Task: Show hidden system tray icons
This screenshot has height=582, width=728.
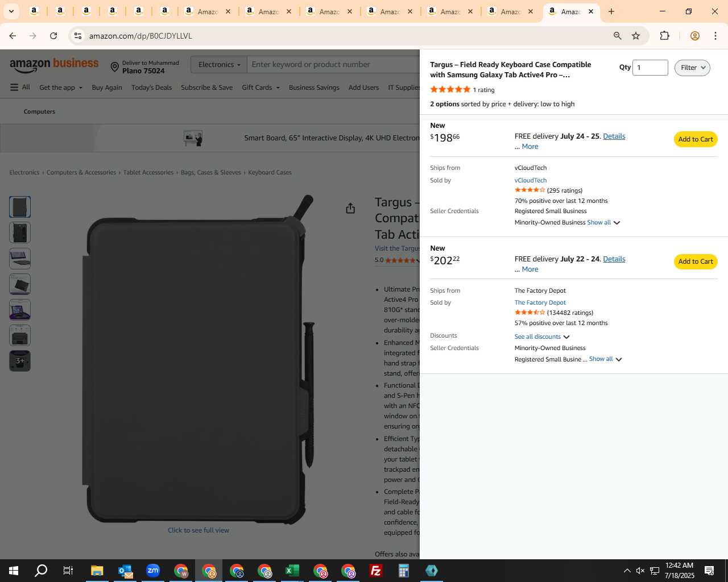Action: (627, 571)
